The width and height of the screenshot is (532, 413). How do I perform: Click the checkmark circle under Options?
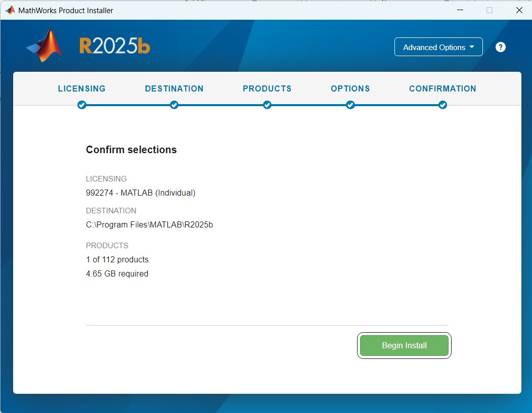[x=350, y=105]
